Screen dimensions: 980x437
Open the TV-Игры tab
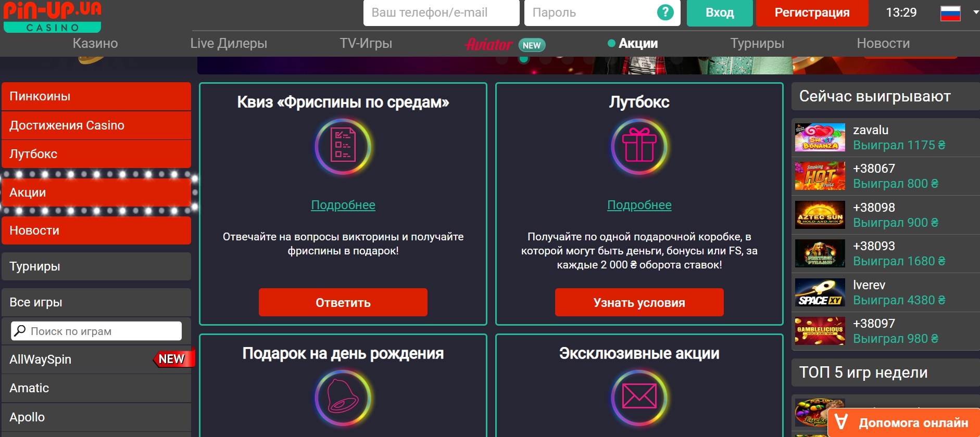[x=366, y=43]
